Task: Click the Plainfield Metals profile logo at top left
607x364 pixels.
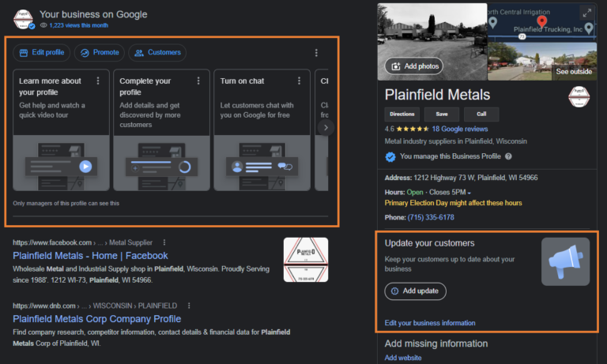Action: coord(23,19)
